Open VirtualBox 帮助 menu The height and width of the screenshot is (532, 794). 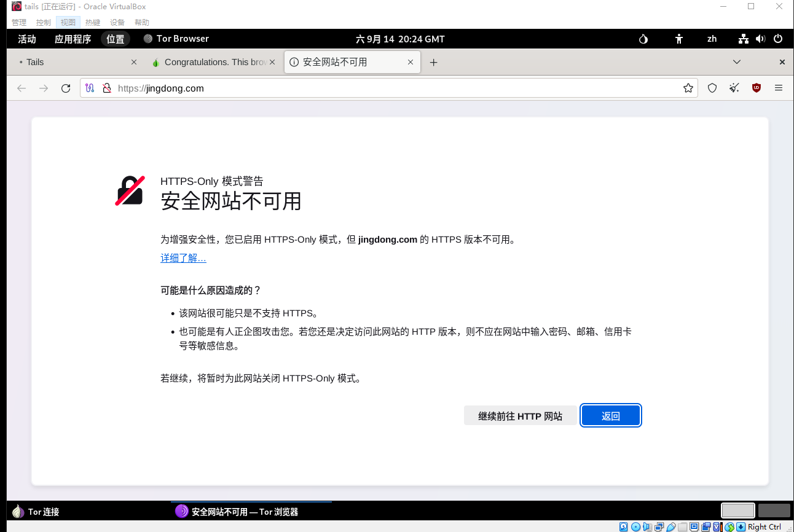click(142, 22)
